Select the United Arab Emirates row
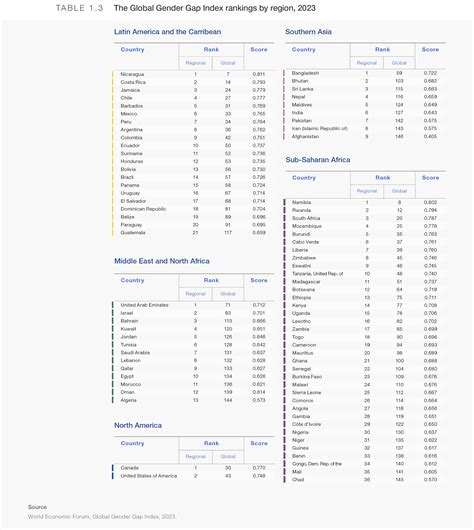This screenshot has width=474, height=530. (x=193, y=305)
